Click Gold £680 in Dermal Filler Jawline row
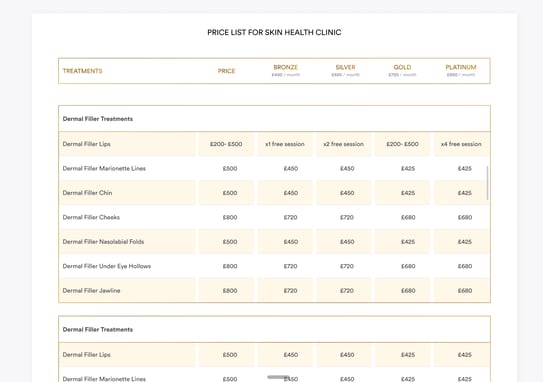This screenshot has width=543, height=382. [x=408, y=291]
